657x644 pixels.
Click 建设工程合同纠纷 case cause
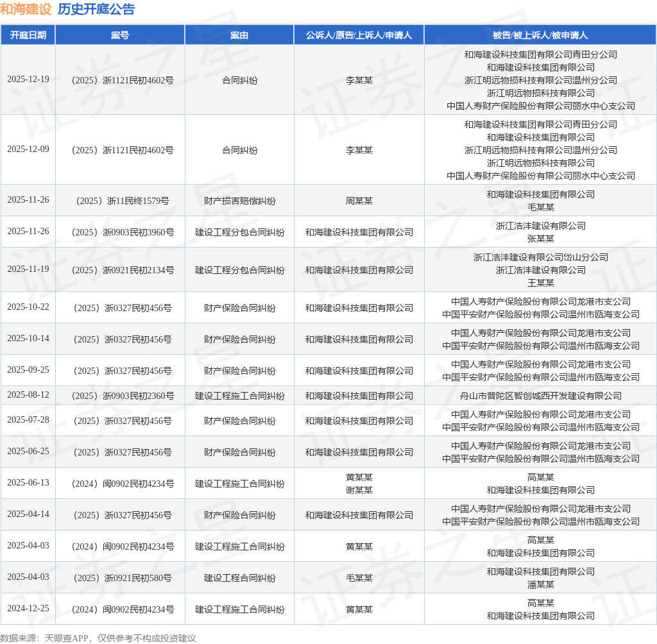point(240,578)
